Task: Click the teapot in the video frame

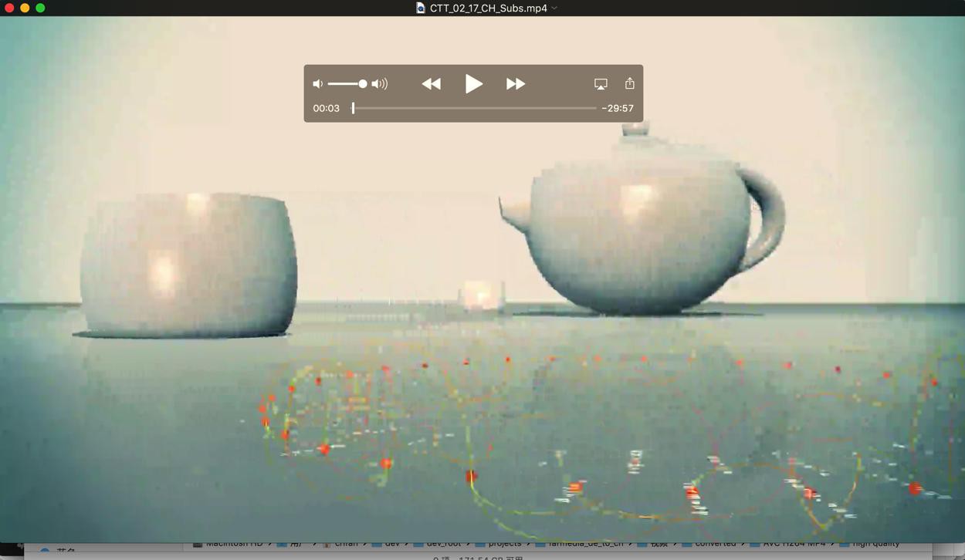Action: 641,220
